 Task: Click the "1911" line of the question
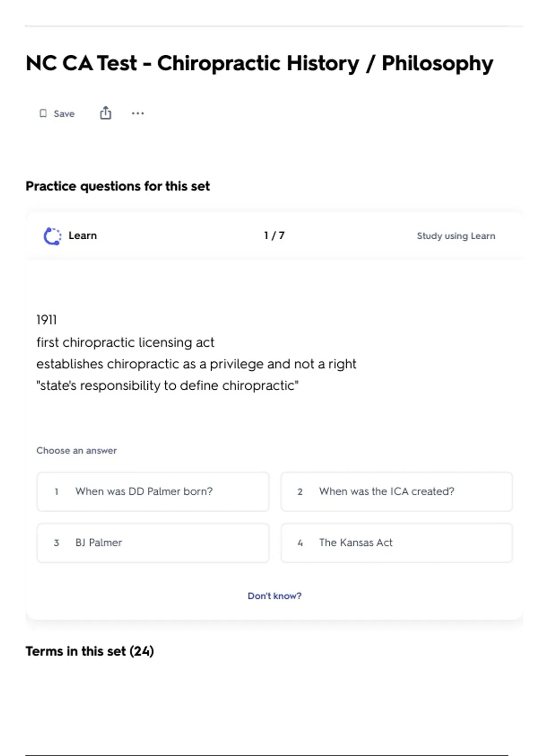pos(46,320)
